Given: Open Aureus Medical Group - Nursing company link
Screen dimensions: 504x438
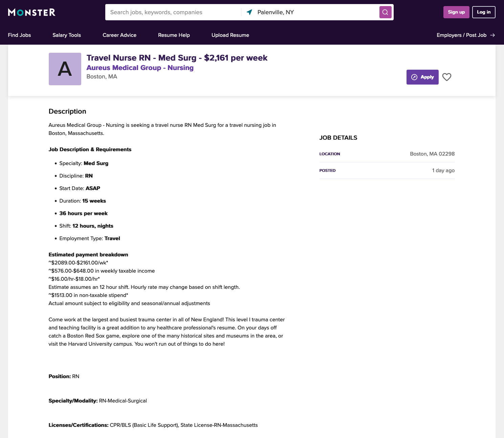Looking at the screenshot, I should [x=140, y=68].
